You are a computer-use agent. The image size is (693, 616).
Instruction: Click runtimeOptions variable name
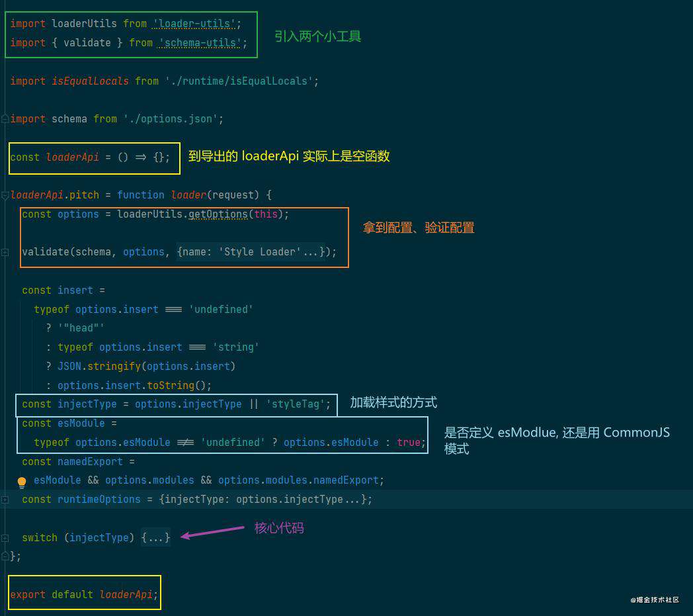[99, 500]
